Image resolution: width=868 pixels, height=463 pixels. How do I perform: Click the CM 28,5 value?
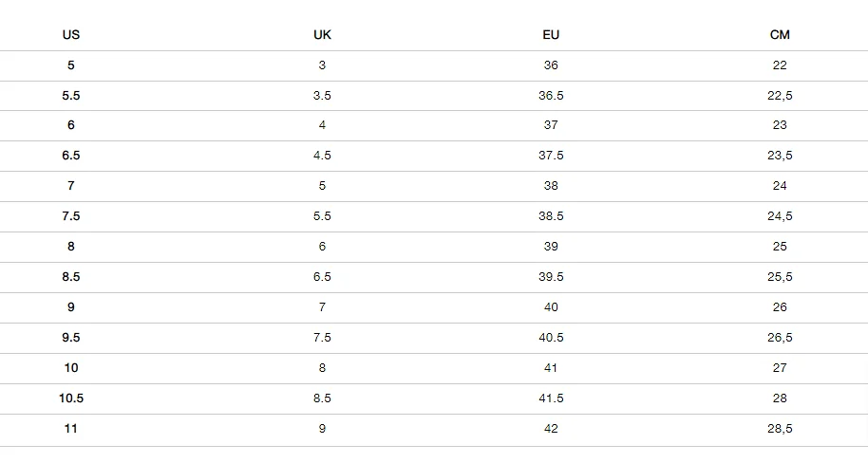(780, 429)
